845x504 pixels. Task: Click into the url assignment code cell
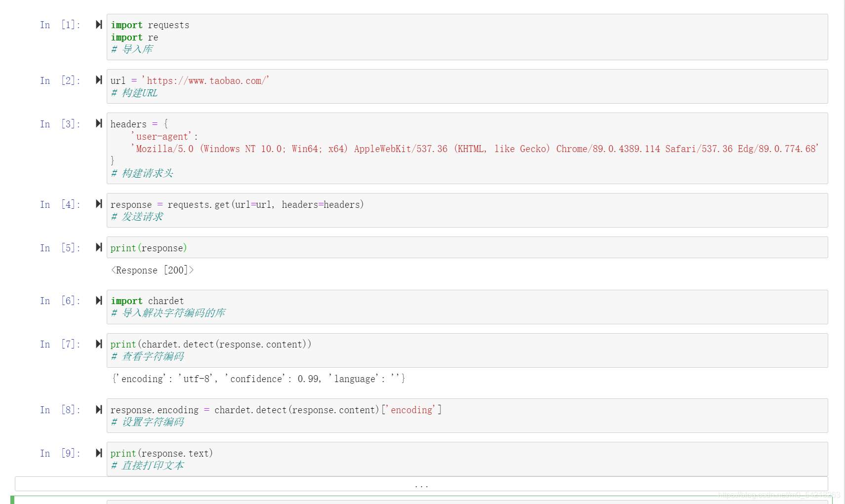[467, 86]
